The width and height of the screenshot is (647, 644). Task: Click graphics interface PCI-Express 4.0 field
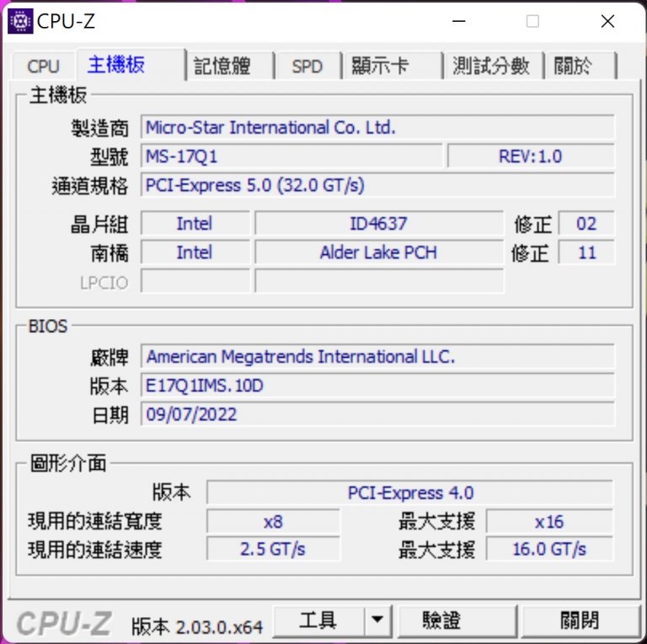[410, 492]
